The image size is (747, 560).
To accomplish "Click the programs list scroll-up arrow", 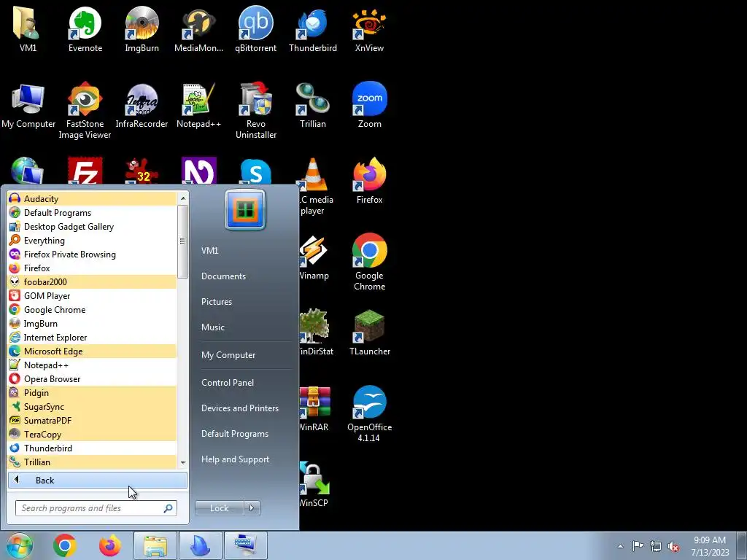I will (183, 198).
